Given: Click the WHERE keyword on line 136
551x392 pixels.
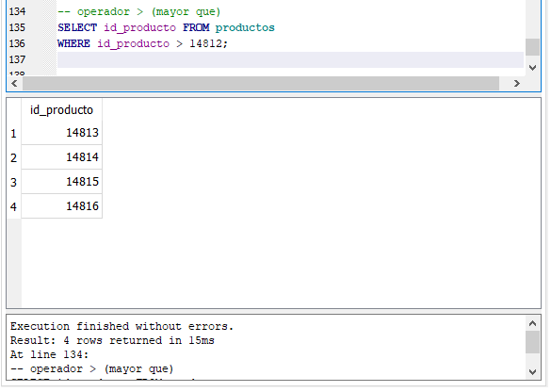Looking at the screenshot, I should point(73,43).
